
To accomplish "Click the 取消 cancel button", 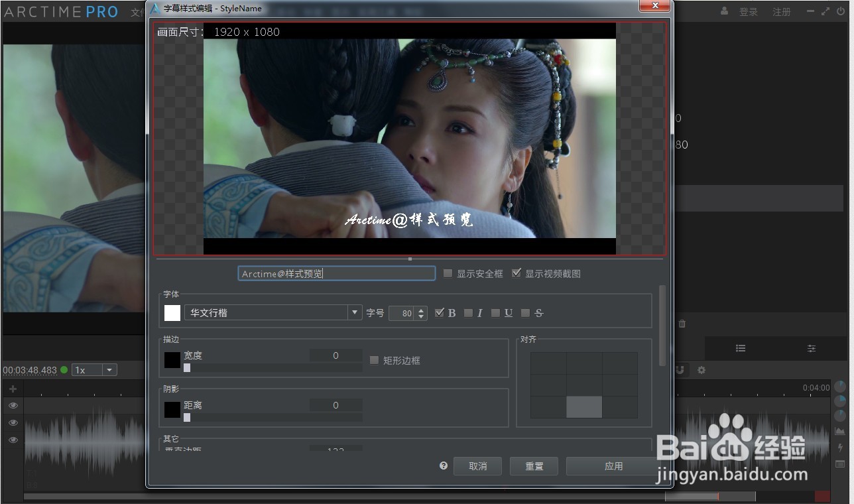I will [x=477, y=466].
